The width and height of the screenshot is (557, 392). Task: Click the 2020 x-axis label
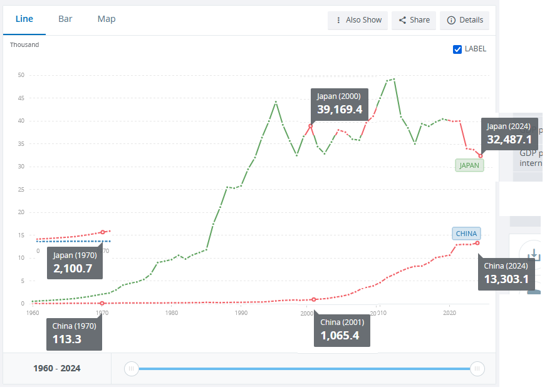click(x=449, y=313)
